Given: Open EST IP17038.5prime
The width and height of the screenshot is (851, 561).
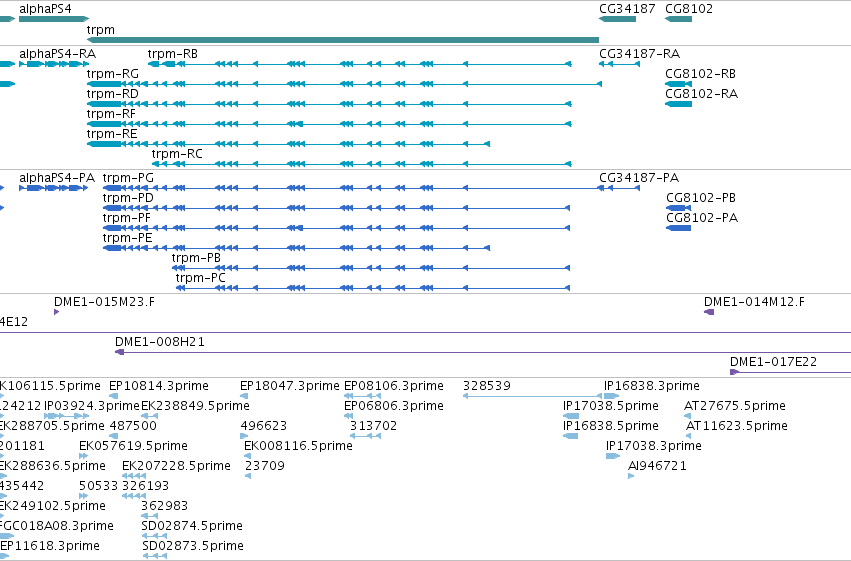Looking at the screenshot, I should 611,406.
